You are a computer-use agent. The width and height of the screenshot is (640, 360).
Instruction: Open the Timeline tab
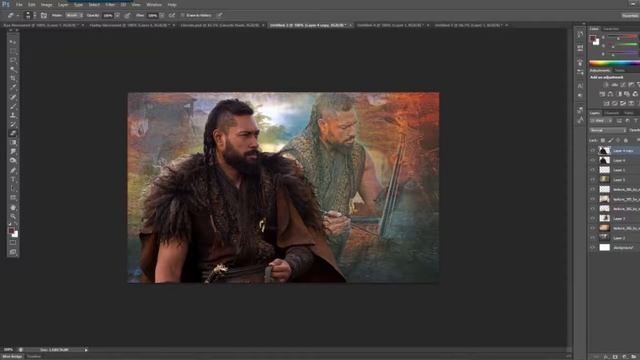pos(34,357)
